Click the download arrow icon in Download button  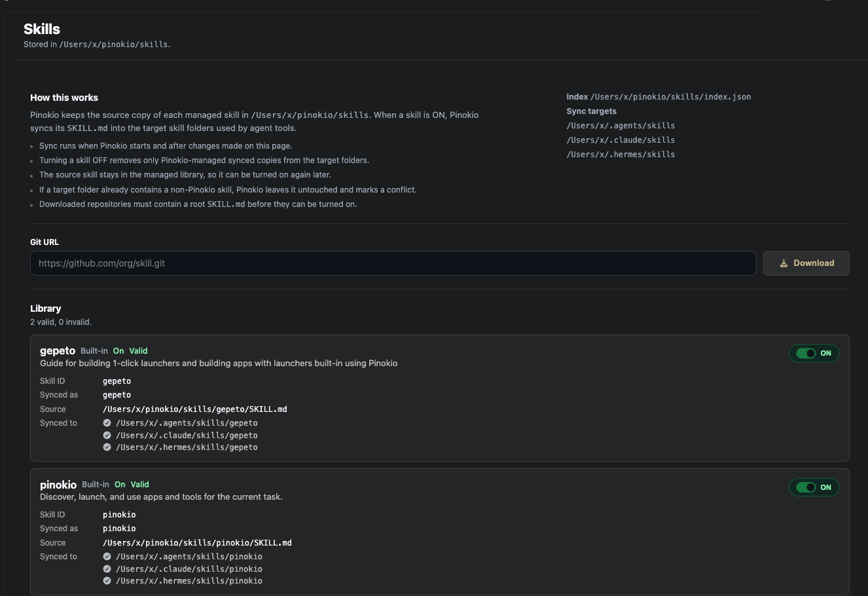tap(784, 263)
